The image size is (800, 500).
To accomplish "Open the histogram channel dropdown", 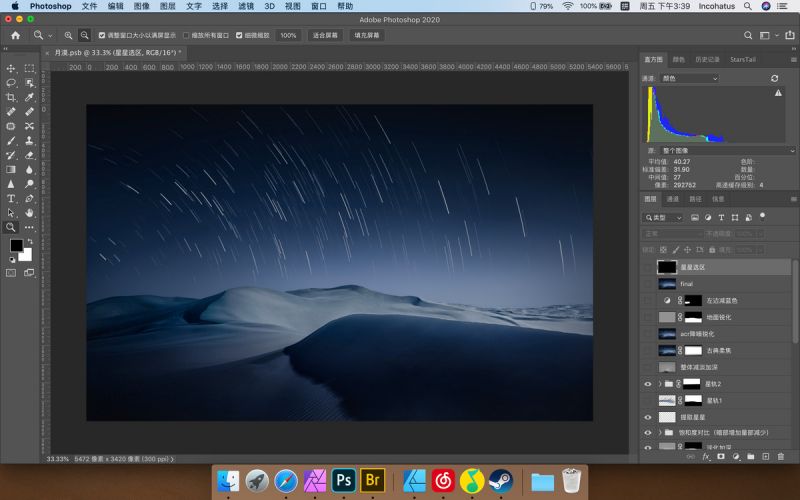I will (x=689, y=78).
